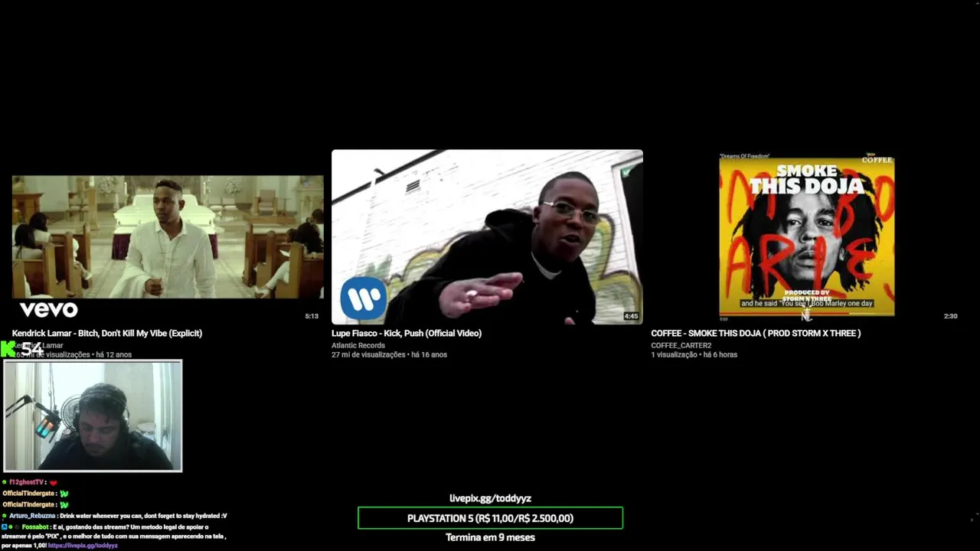Click the PLAYSTATION 5 donation goal bar
This screenshot has width=980, height=551.
pos(490,518)
